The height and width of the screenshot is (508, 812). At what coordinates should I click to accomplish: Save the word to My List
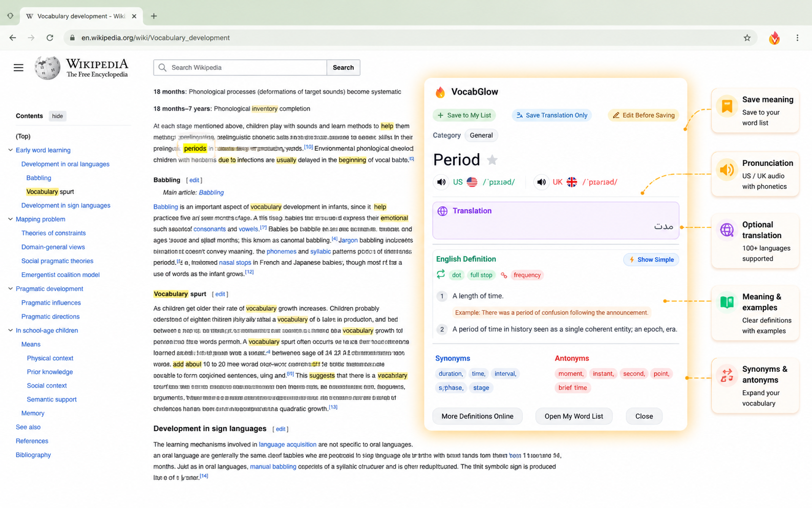tap(464, 115)
